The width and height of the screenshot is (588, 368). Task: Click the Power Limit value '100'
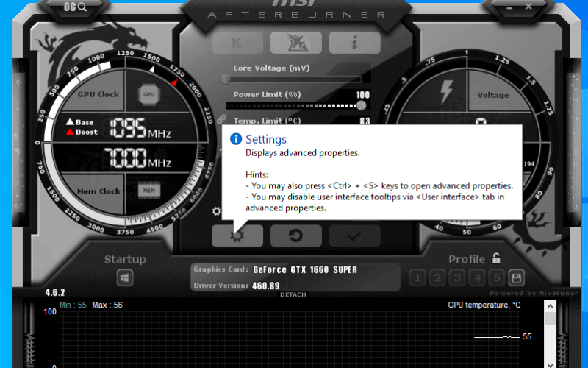(362, 95)
